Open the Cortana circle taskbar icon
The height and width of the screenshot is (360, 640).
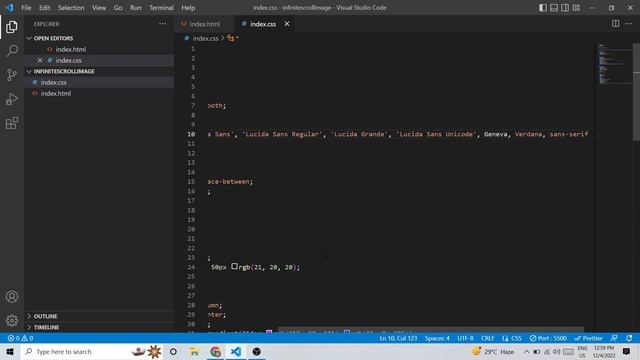click(x=173, y=351)
